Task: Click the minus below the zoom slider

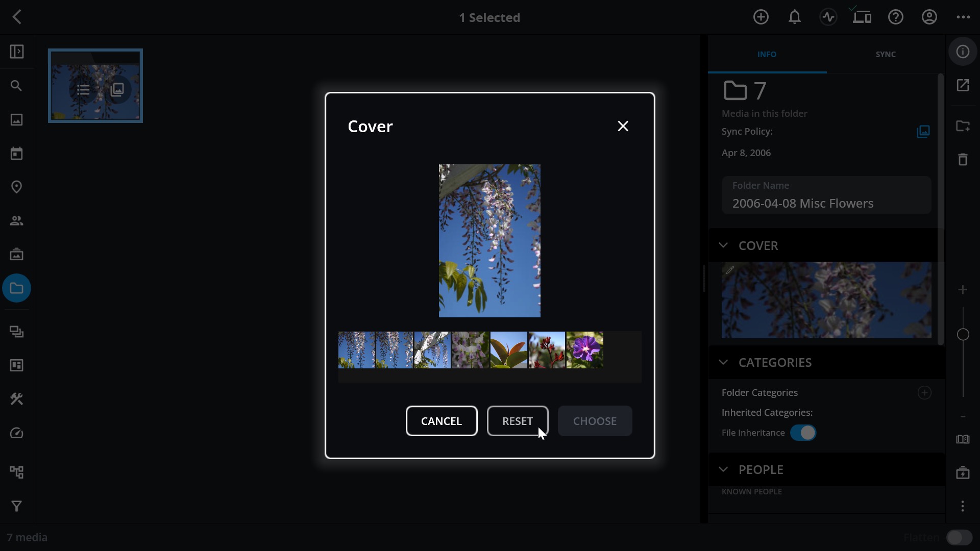Action: click(963, 417)
